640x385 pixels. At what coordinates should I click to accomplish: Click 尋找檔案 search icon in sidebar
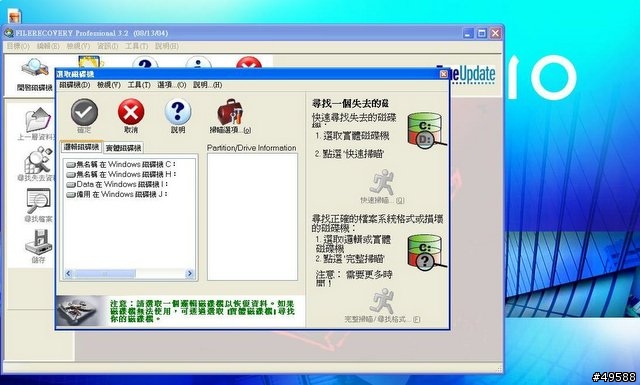click(38, 201)
